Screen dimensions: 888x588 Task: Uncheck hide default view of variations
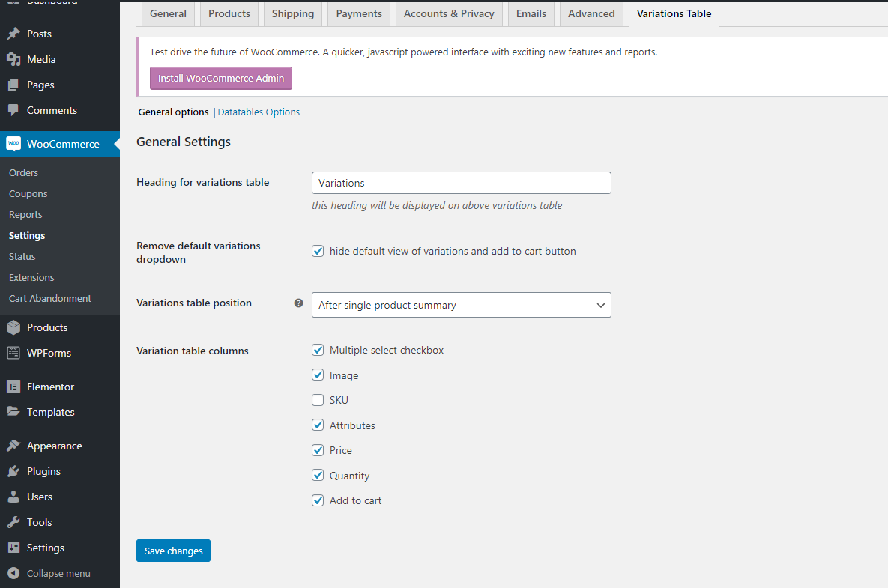(x=318, y=251)
